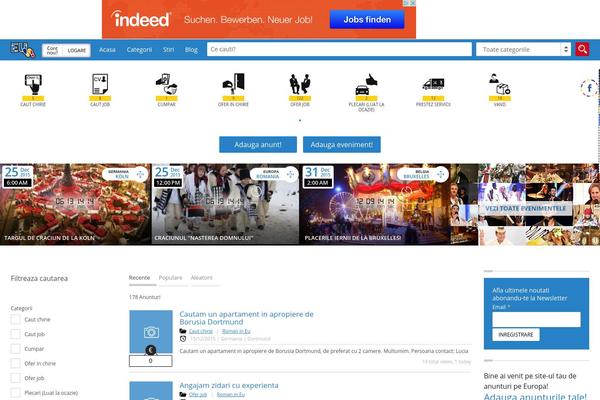Switch to the Populare tab
The height and width of the screenshot is (400, 600).
(170, 278)
